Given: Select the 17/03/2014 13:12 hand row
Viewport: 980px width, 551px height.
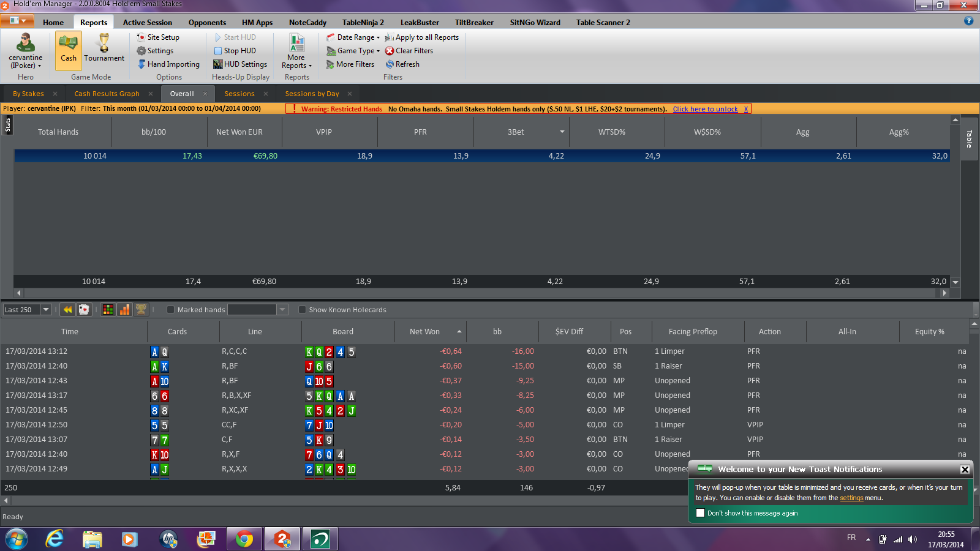Looking at the screenshot, I should click(x=484, y=351).
